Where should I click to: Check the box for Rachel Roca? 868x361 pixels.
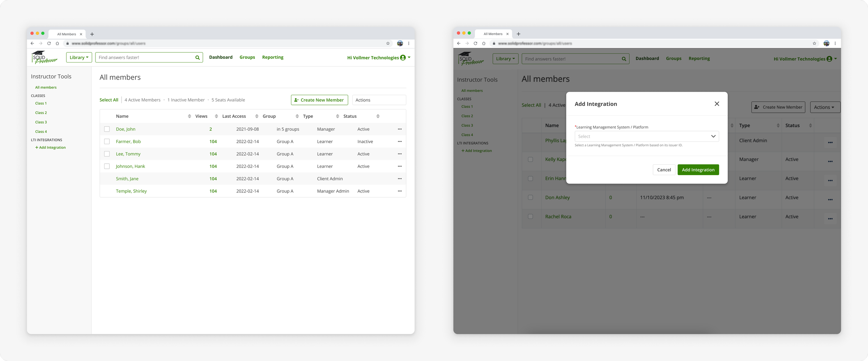[530, 216]
